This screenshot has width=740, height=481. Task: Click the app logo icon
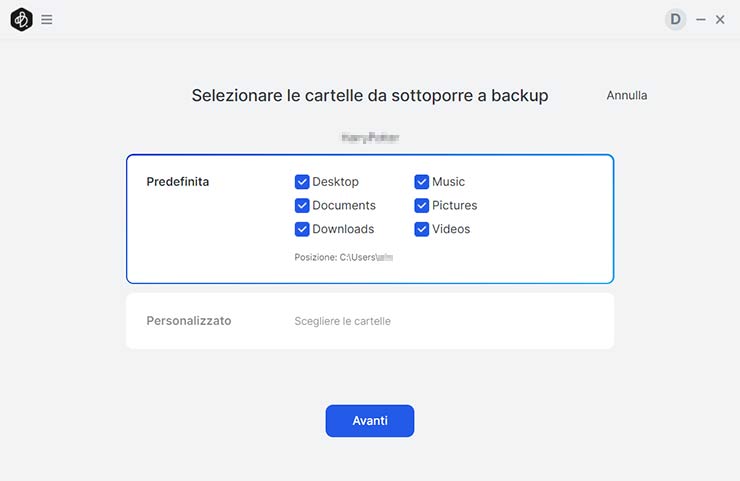pyautogui.click(x=21, y=19)
